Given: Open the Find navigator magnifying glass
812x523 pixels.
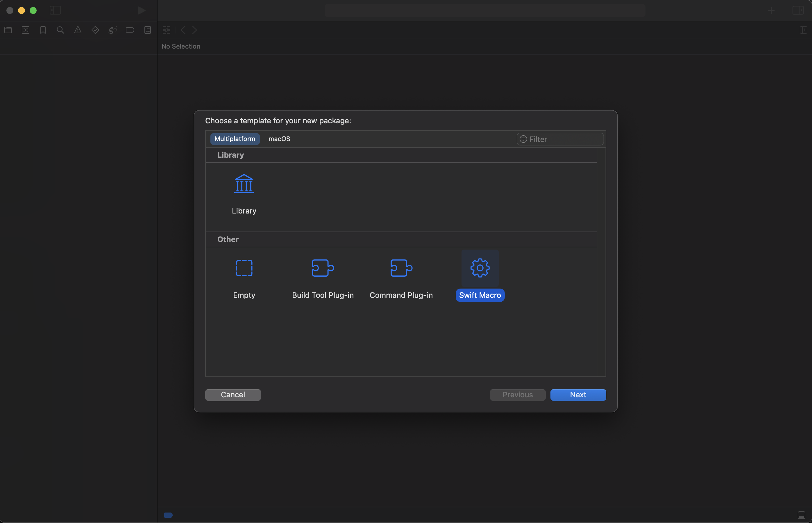Looking at the screenshot, I should 60,30.
